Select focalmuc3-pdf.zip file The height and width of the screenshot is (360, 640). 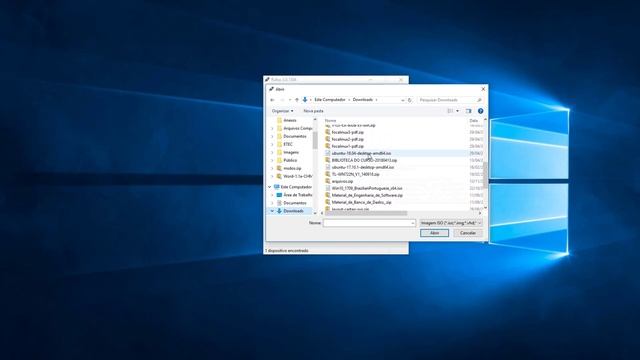click(x=347, y=132)
